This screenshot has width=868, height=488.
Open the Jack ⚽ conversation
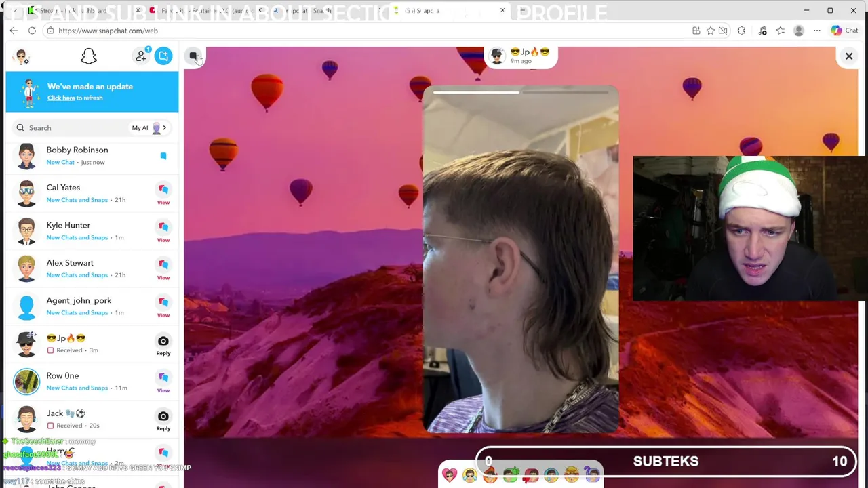click(x=92, y=419)
